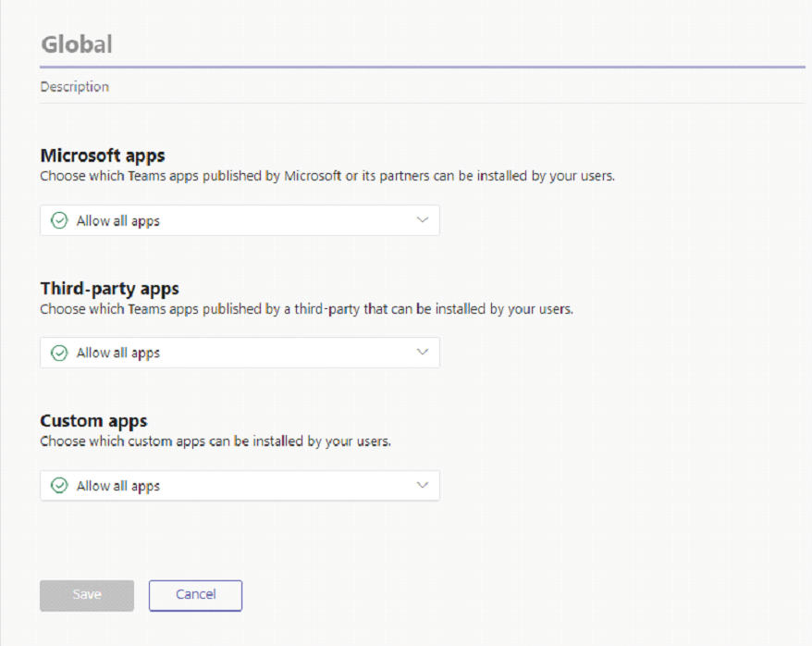The width and height of the screenshot is (812, 646).
Task: Expand the Third-party apps dropdown chevron
Action: [423, 353]
